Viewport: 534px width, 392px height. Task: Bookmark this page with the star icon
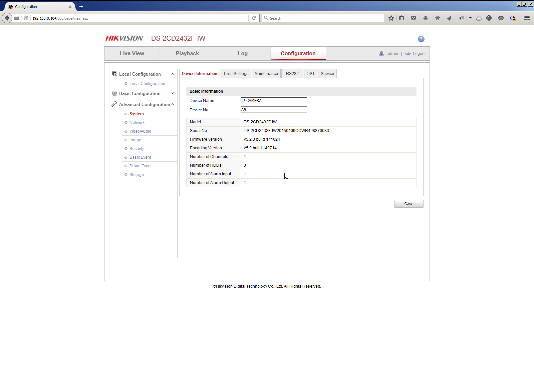[391, 18]
